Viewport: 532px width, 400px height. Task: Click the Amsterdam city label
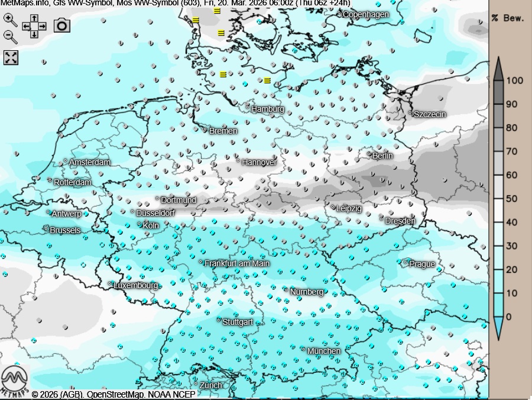click(x=89, y=162)
